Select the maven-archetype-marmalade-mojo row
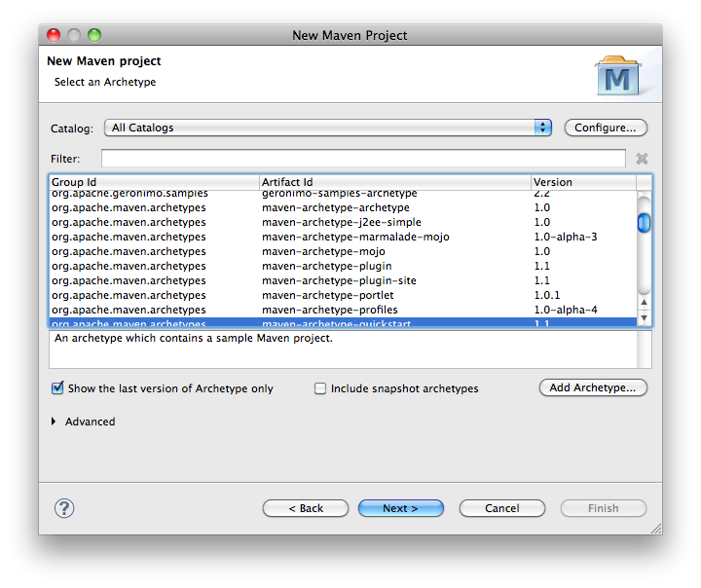 343,237
